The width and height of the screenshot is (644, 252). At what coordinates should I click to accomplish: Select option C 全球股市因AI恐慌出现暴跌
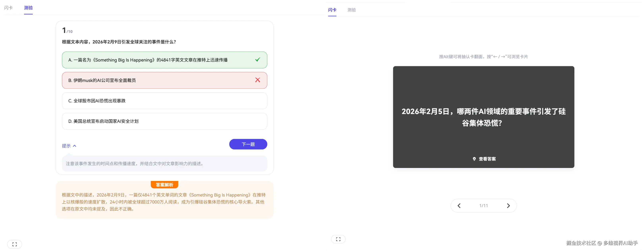[x=164, y=101]
